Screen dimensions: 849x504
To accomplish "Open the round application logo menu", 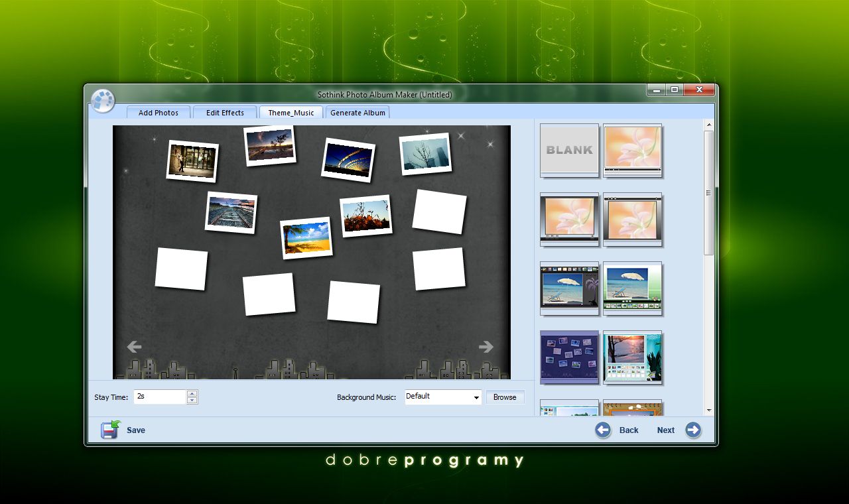I will point(103,100).
